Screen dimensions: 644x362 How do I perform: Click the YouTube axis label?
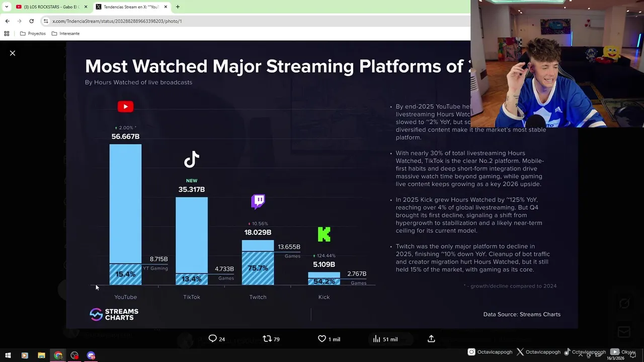[x=125, y=297]
